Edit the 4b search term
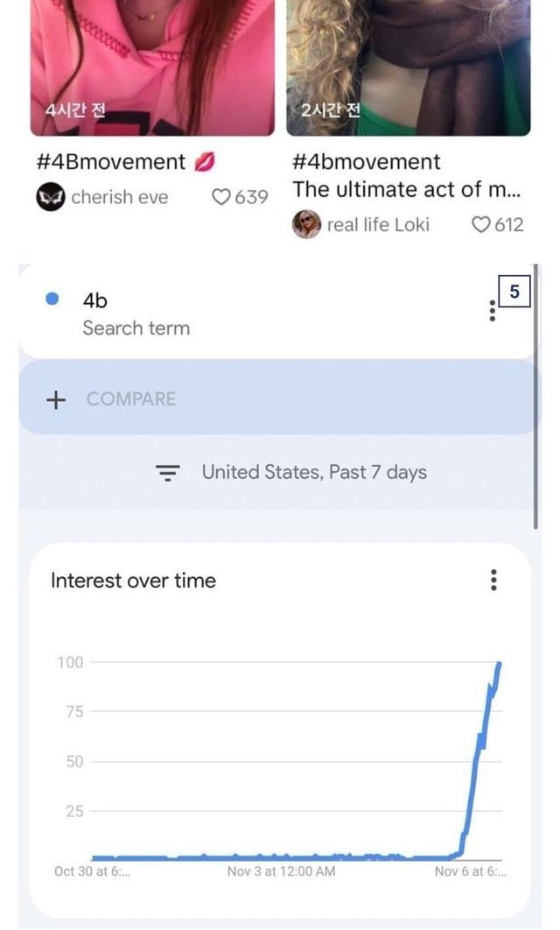This screenshot has width=560, height=930. 135,313
